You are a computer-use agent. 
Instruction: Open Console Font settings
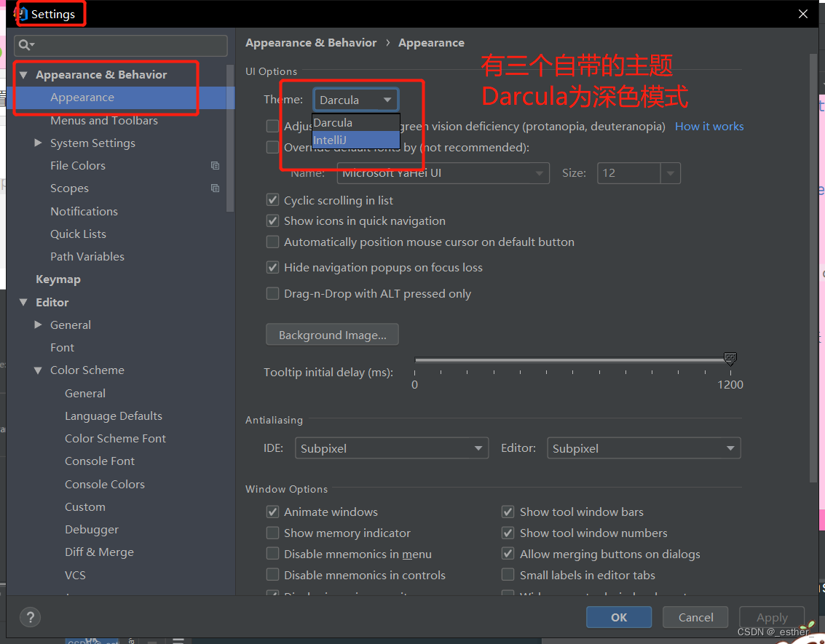[100, 461]
